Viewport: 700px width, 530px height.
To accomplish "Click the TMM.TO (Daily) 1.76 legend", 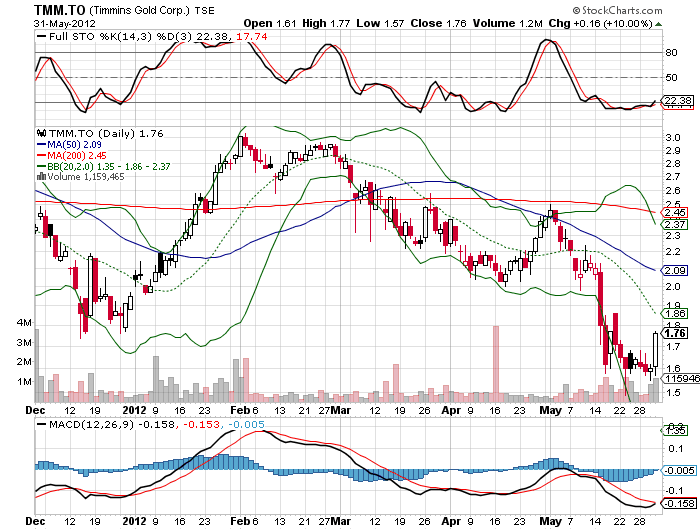I will point(106,134).
